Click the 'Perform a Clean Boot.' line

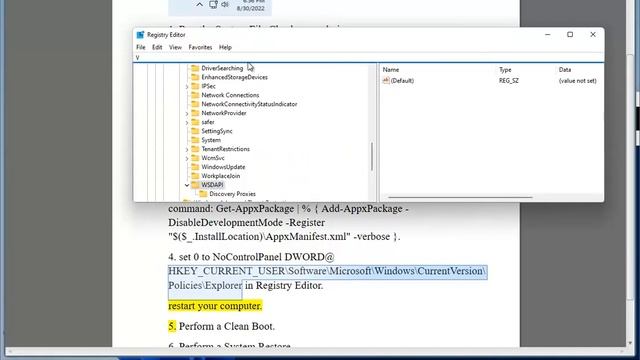227,326
